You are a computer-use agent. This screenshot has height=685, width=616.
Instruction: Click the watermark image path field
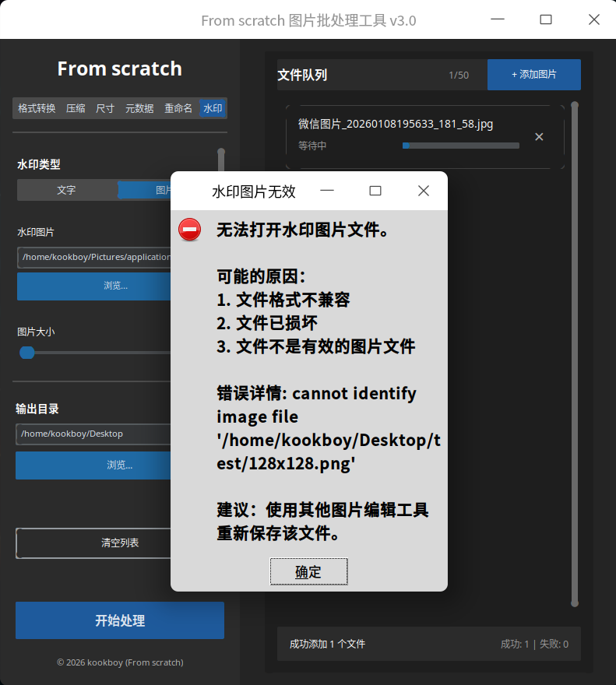pyautogui.click(x=94, y=258)
